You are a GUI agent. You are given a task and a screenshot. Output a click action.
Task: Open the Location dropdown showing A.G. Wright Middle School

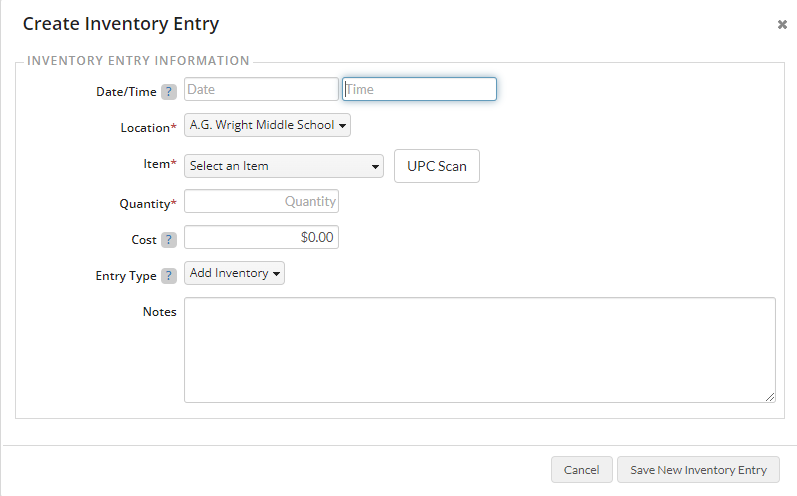click(267, 125)
